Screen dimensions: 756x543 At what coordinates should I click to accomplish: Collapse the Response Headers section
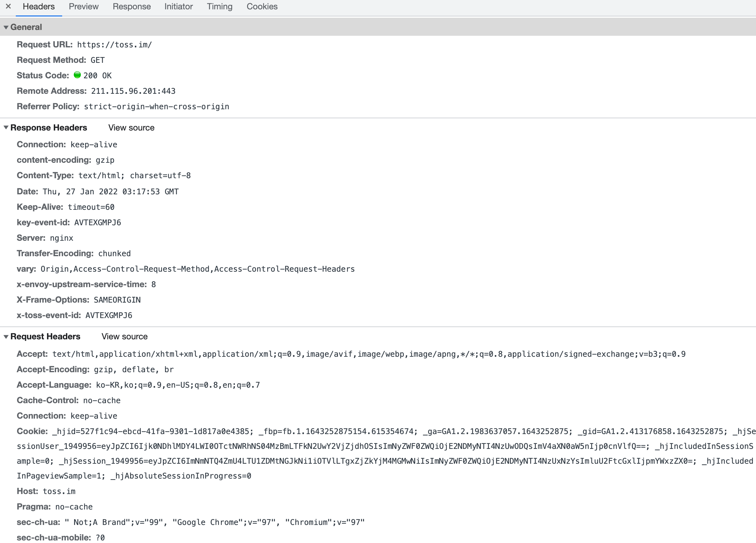(6, 128)
